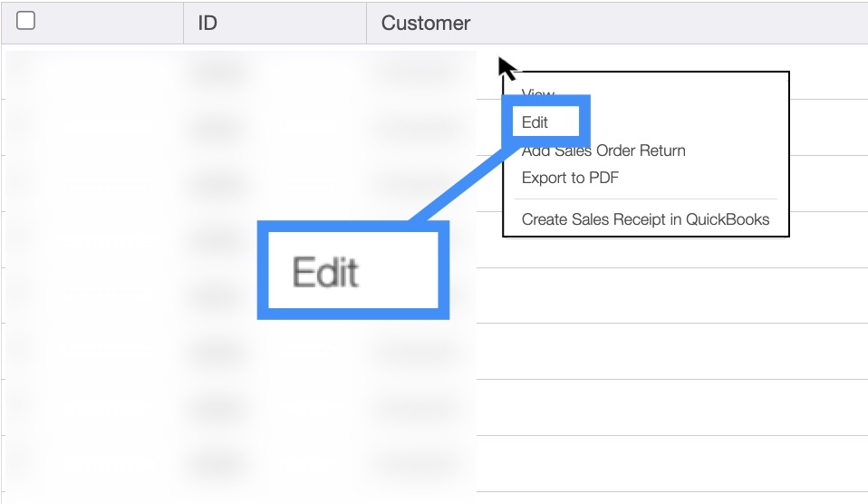Screen dimensions: 868x504
Task: Choose View from the context menu
Action: coord(538,94)
